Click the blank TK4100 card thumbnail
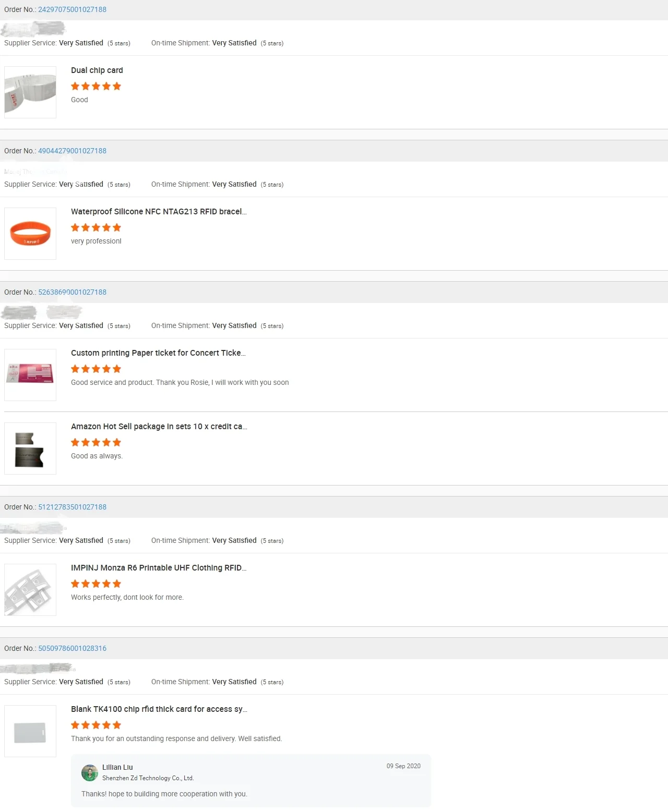 tap(30, 731)
